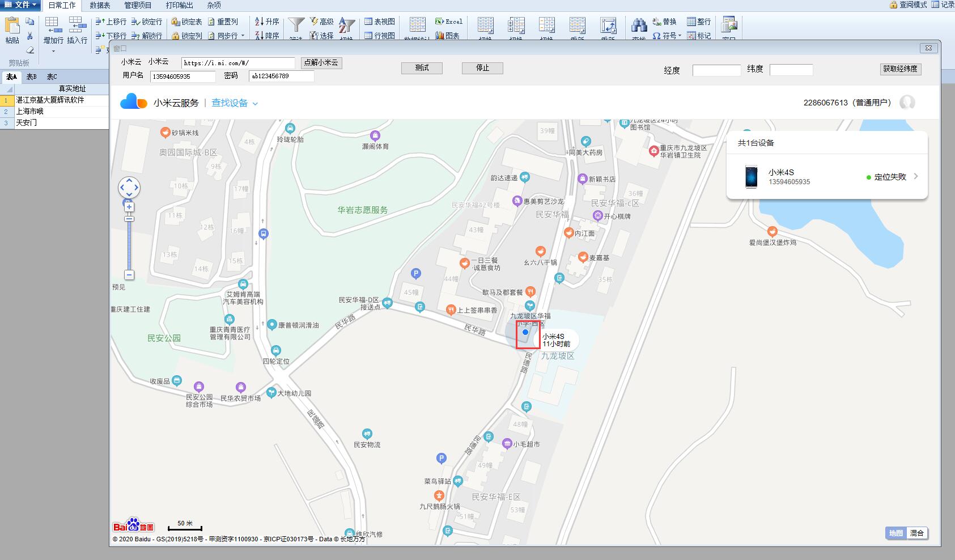Screen dimensions: 955x560
Task: Switch to Table View (表视图)
Action: coord(380,22)
